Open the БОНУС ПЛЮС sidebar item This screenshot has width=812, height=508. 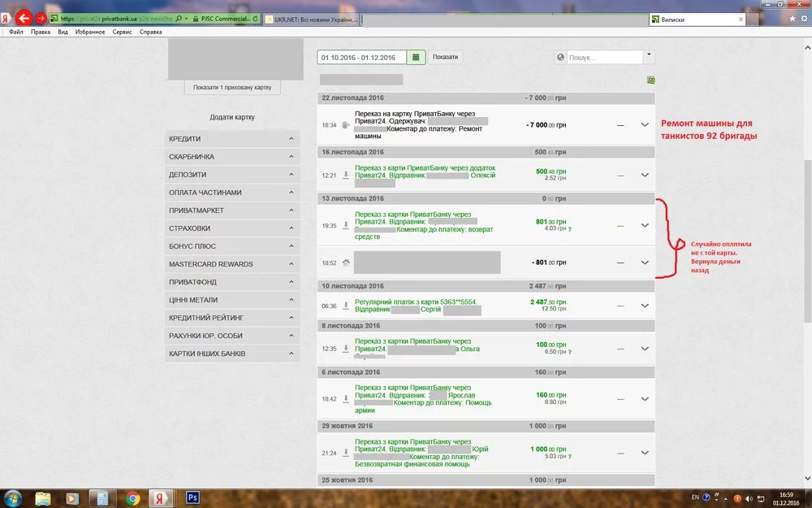click(x=232, y=246)
